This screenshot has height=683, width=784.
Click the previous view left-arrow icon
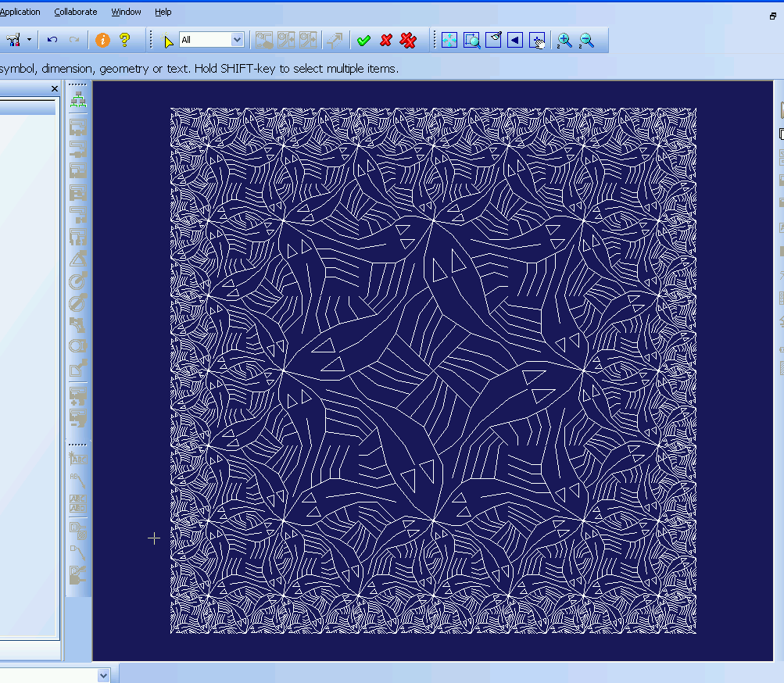514,40
